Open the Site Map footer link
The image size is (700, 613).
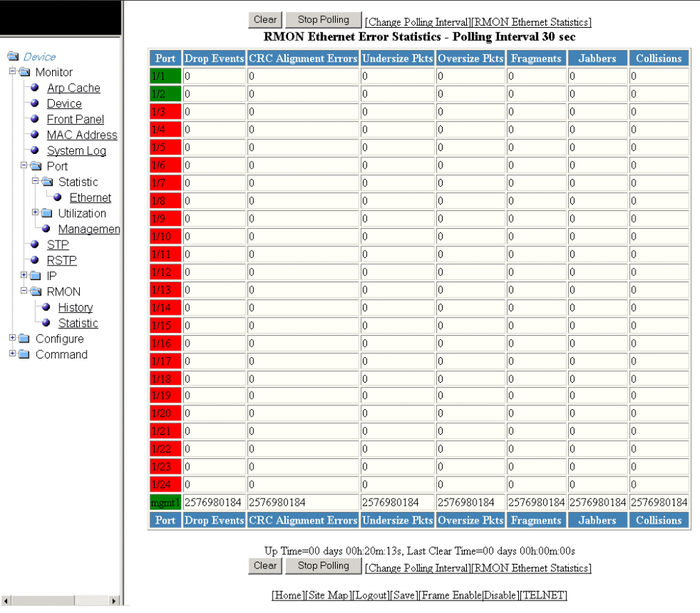[x=328, y=595]
